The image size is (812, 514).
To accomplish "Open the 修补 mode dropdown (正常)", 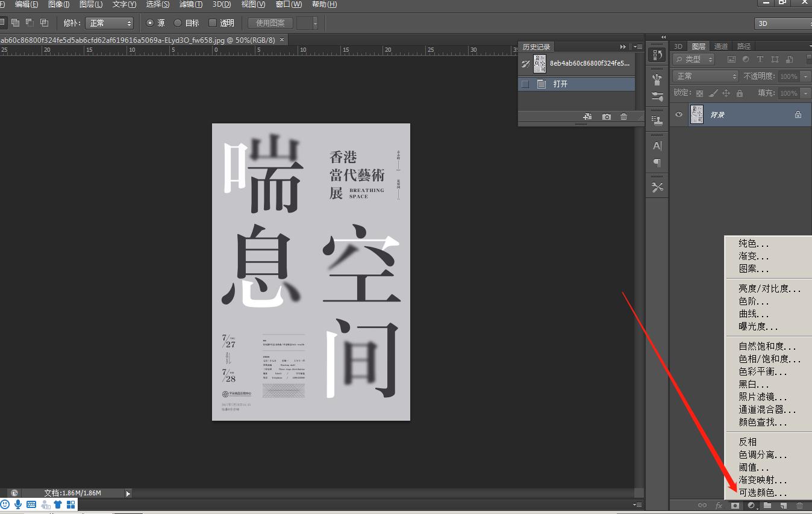I will coord(110,23).
